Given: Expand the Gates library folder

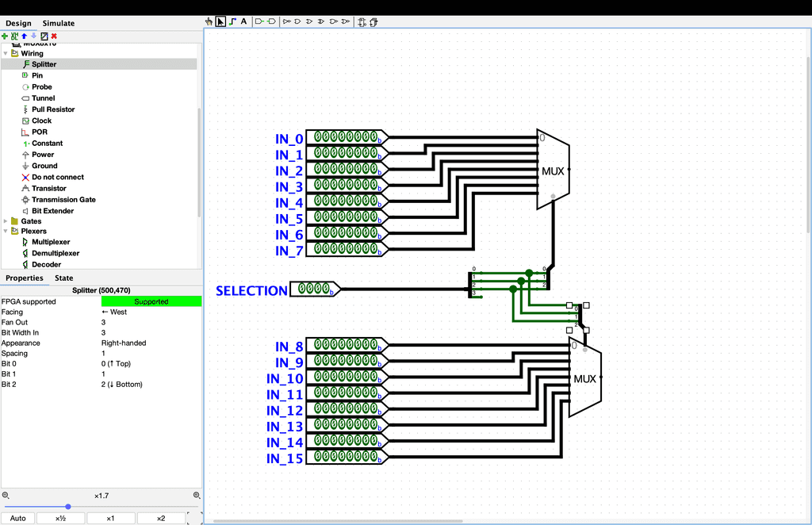Looking at the screenshot, I should pos(6,221).
